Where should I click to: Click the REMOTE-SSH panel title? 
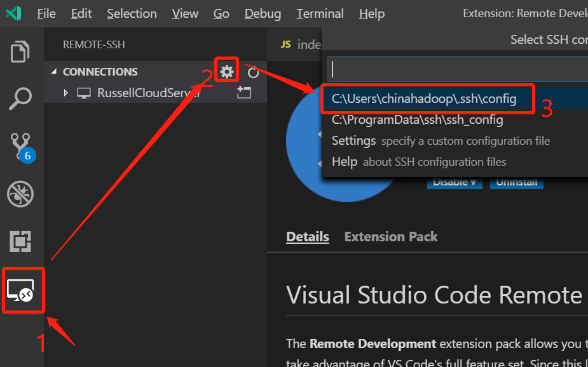(93, 44)
